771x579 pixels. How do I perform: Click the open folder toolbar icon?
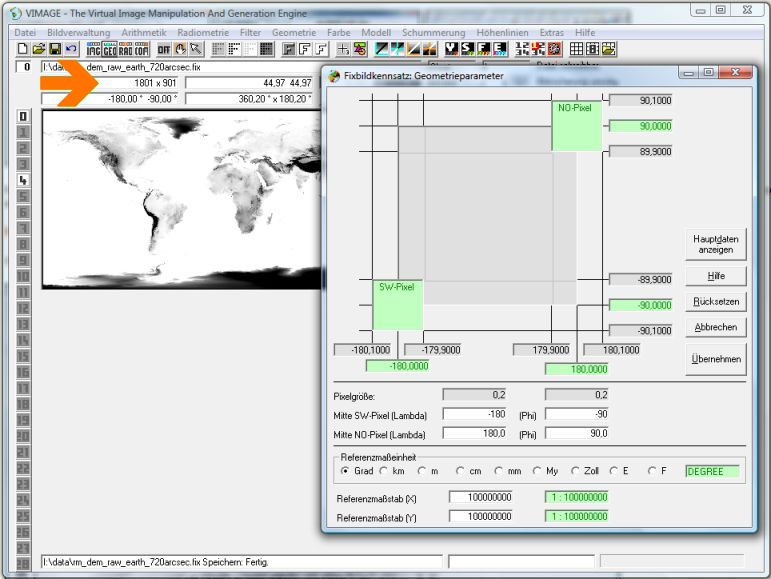[38, 48]
